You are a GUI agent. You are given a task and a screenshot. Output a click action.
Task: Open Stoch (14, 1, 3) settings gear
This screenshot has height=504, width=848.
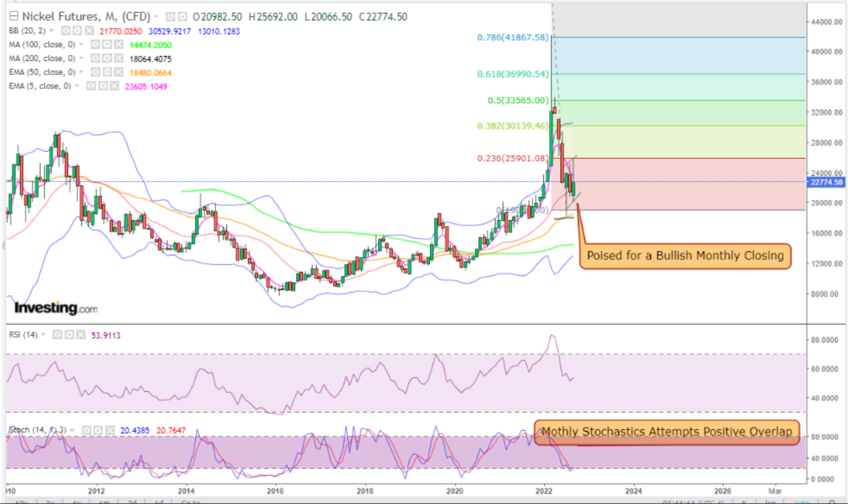[98, 430]
